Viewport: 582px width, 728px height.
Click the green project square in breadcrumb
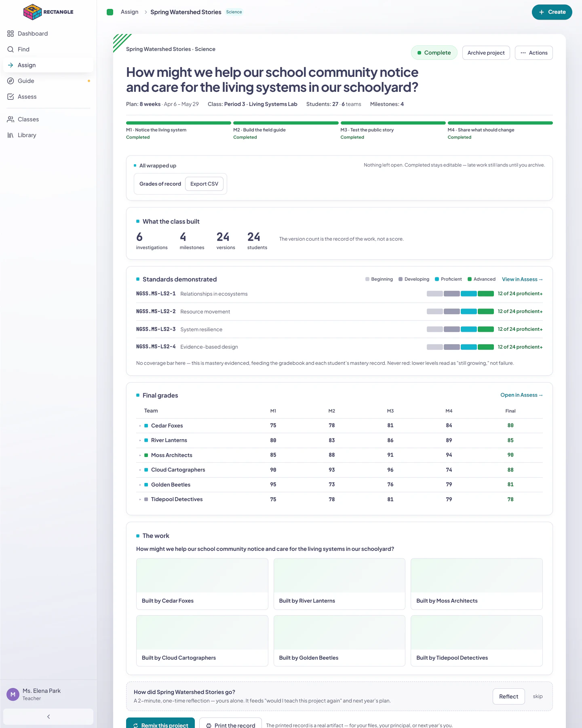pyautogui.click(x=110, y=12)
